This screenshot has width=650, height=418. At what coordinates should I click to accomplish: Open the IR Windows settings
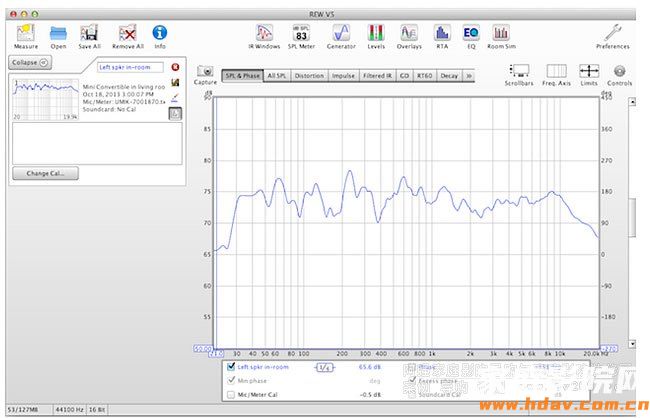(x=264, y=36)
